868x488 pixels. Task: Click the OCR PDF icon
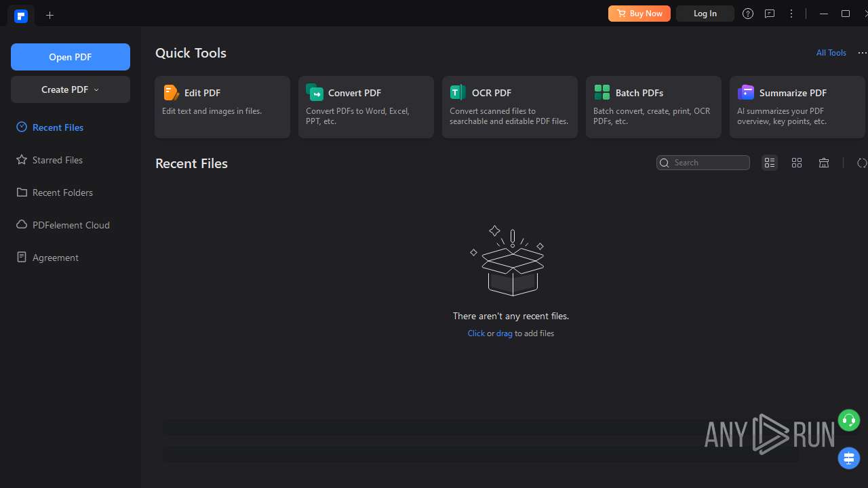(x=458, y=92)
